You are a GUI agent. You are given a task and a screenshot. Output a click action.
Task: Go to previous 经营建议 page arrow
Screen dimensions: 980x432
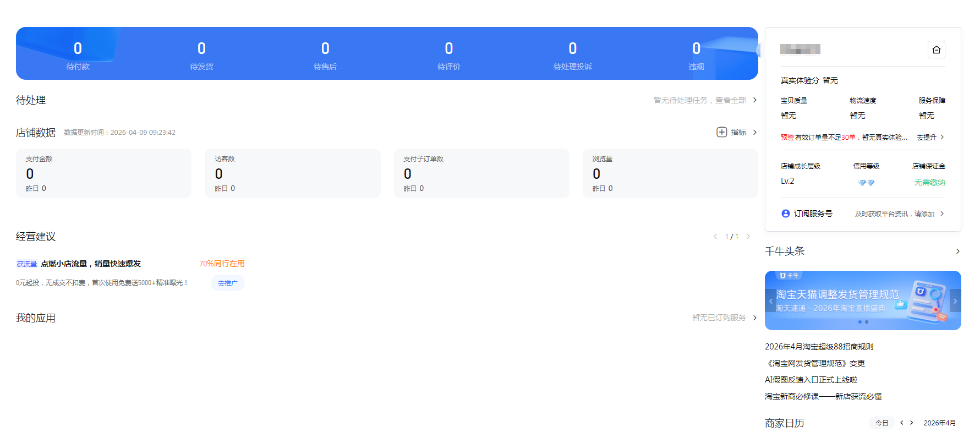(x=715, y=237)
